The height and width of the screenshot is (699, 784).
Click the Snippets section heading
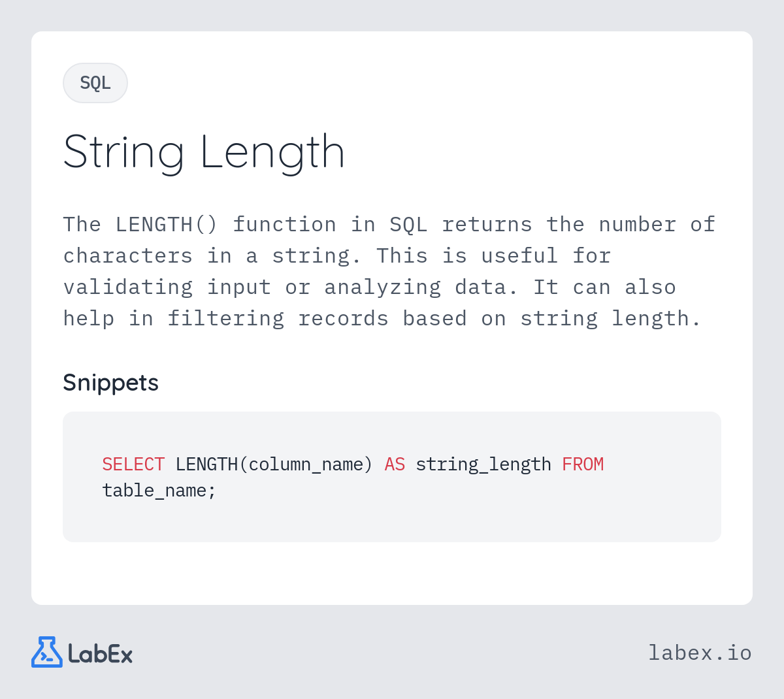pyautogui.click(x=110, y=382)
